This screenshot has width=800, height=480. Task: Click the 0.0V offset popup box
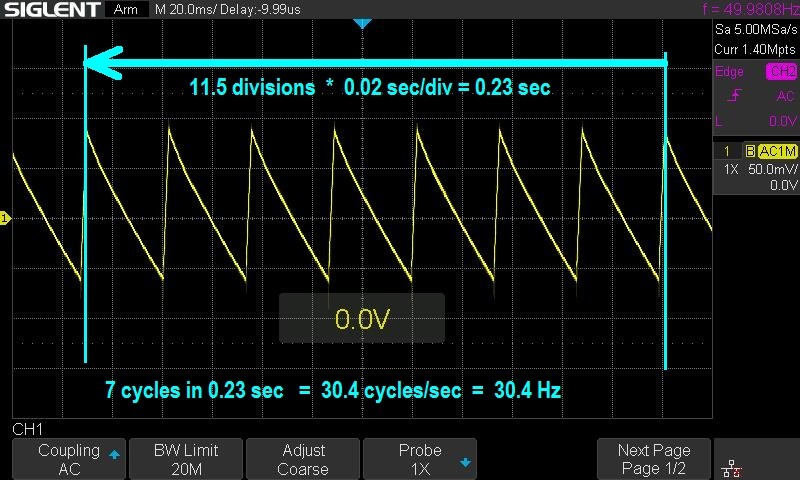[362, 318]
